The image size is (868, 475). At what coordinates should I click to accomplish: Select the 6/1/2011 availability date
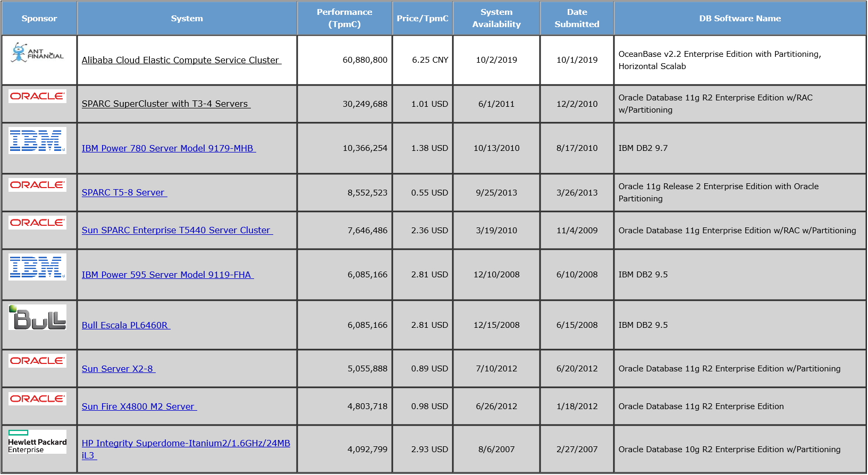click(496, 104)
